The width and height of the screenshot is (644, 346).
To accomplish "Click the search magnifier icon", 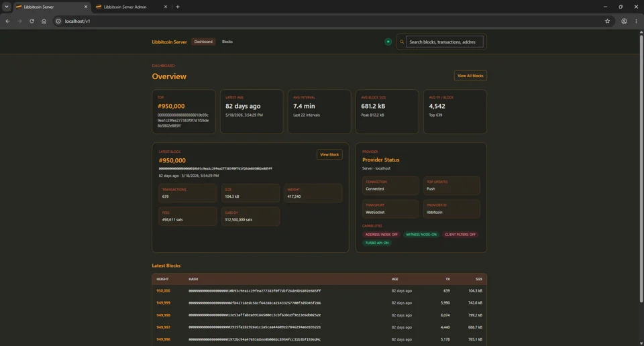I will (402, 42).
